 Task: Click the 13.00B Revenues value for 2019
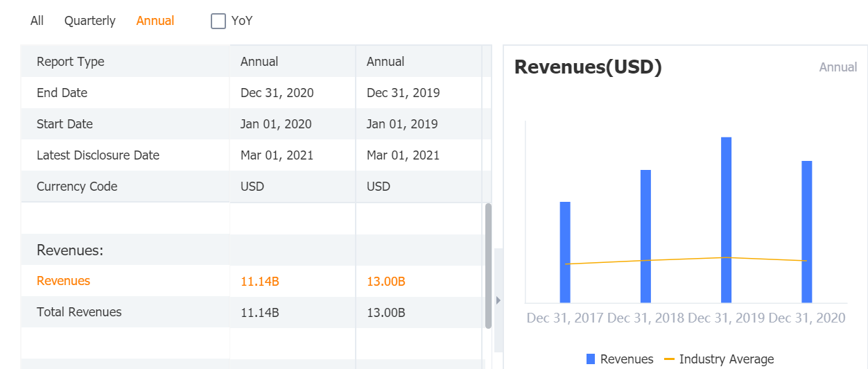point(386,282)
